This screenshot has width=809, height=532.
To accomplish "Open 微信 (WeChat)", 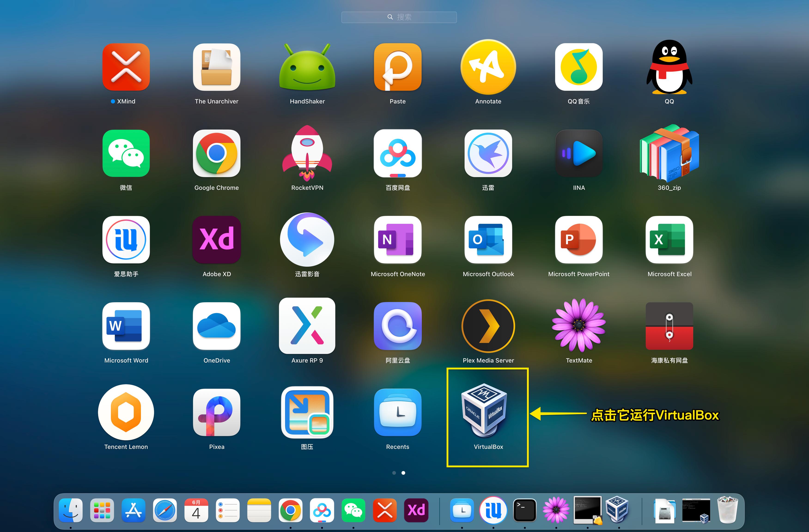I will [x=126, y=154].
